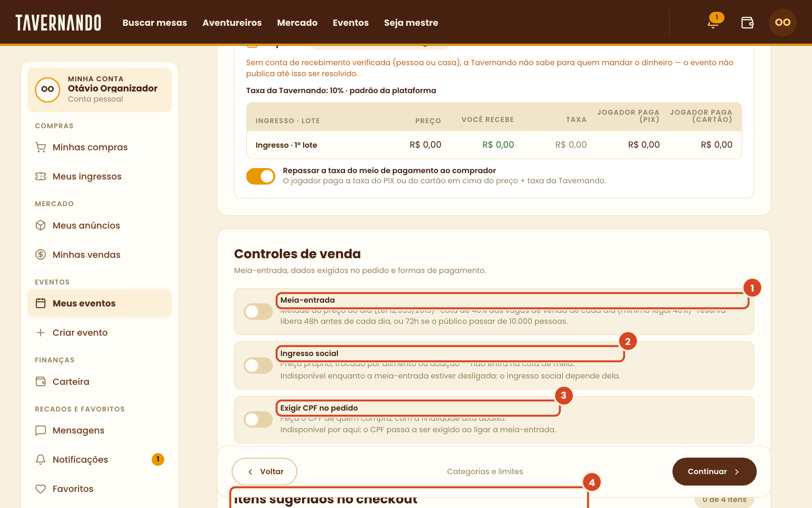
Task: Click the wallet icon beside Carteira
Action: (x=41, y=381)
